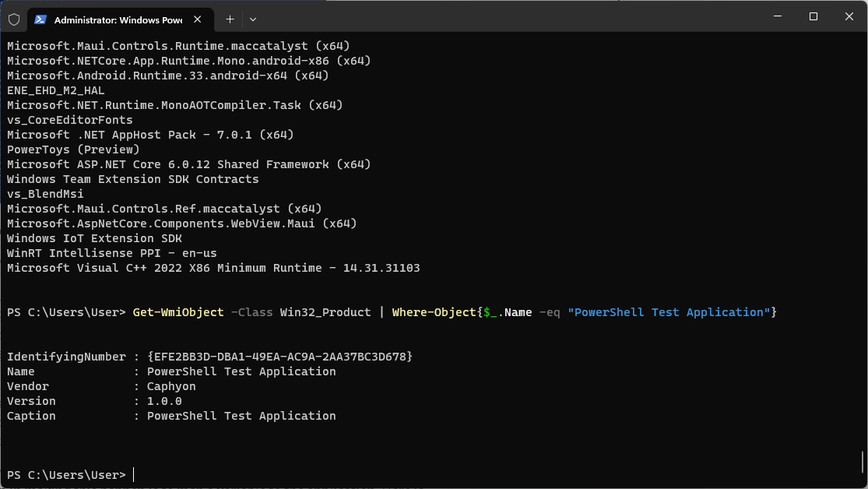Click the ENE_EHD_M2_HAL line
This screenshot has width=868, height=489.
point(55,90)
